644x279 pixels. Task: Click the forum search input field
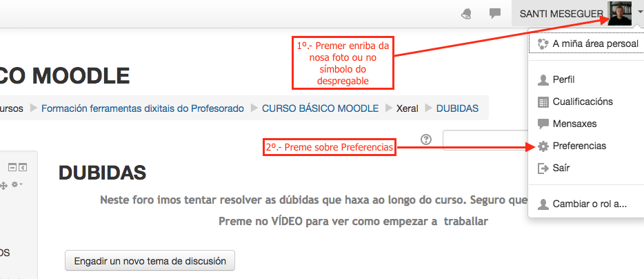pyautogui.click(x=484, y=140)
